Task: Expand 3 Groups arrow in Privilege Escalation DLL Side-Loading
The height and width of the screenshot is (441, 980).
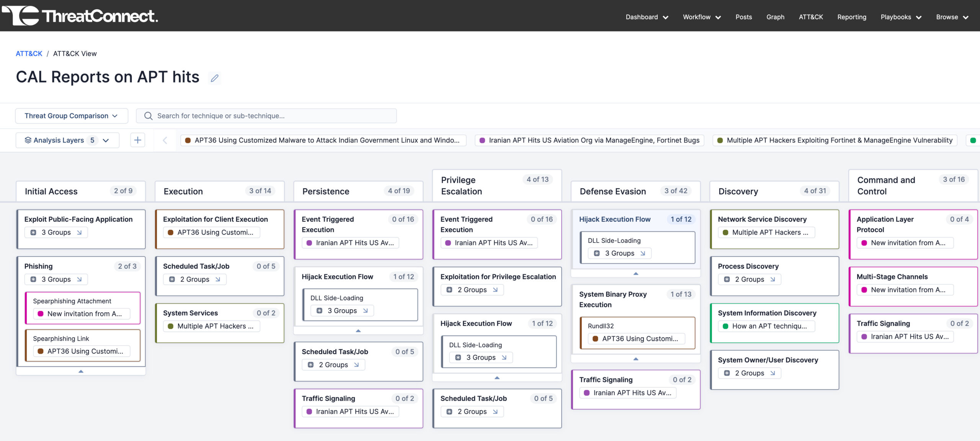Action: click(x=504, y=357)
